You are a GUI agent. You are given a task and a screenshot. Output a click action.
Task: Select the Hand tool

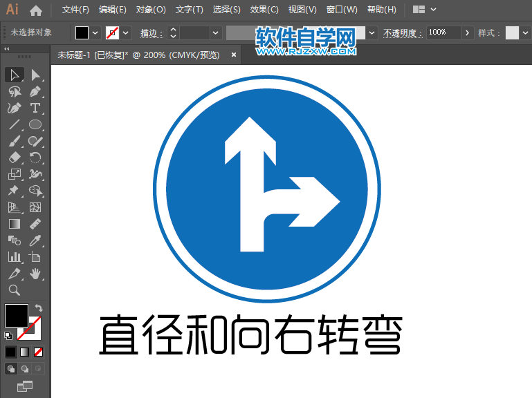click(x=35, y=274)
